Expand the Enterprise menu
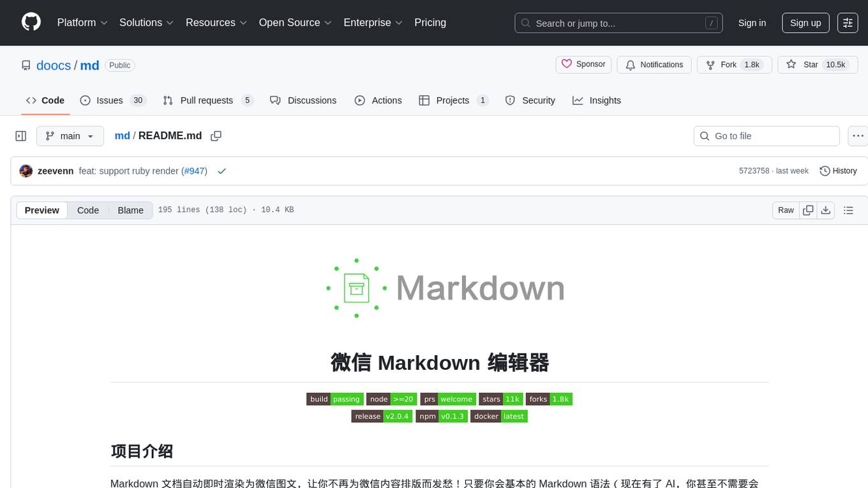 pos(373,22)
